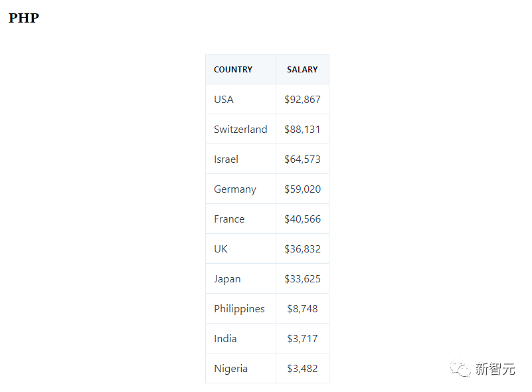532x392 pixels.
Task: Select the Philippines table cell
Action: click(239, 309)
